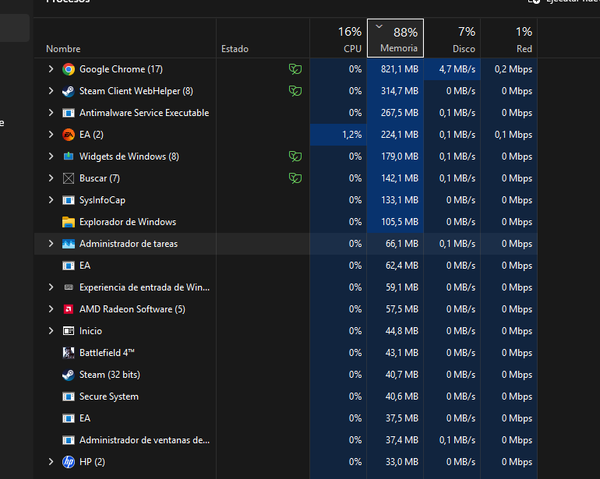Expand the Administrador de tareas entry

point(51,244)
